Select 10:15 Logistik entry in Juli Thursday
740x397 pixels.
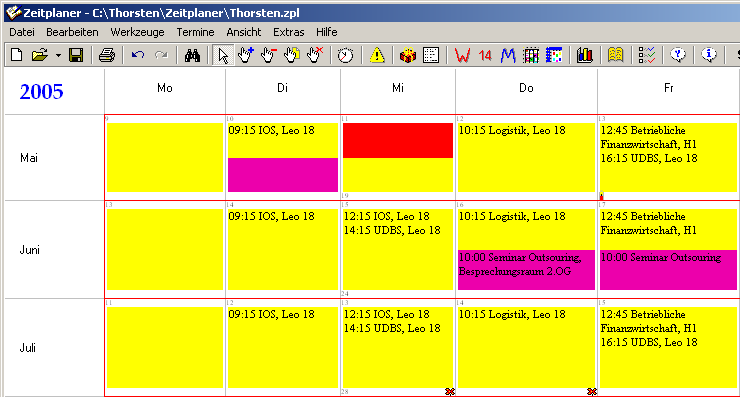pyautogui.click(x=512, y=314)
